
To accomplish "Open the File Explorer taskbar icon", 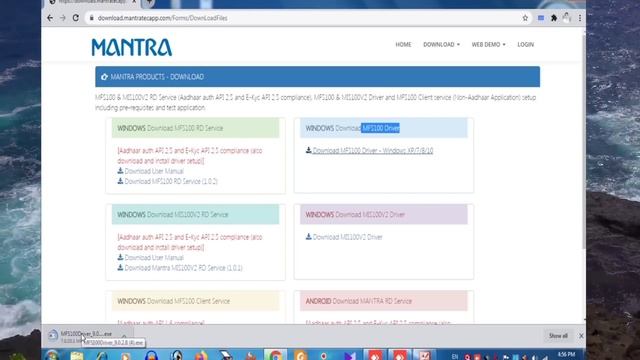I will 76,356.
